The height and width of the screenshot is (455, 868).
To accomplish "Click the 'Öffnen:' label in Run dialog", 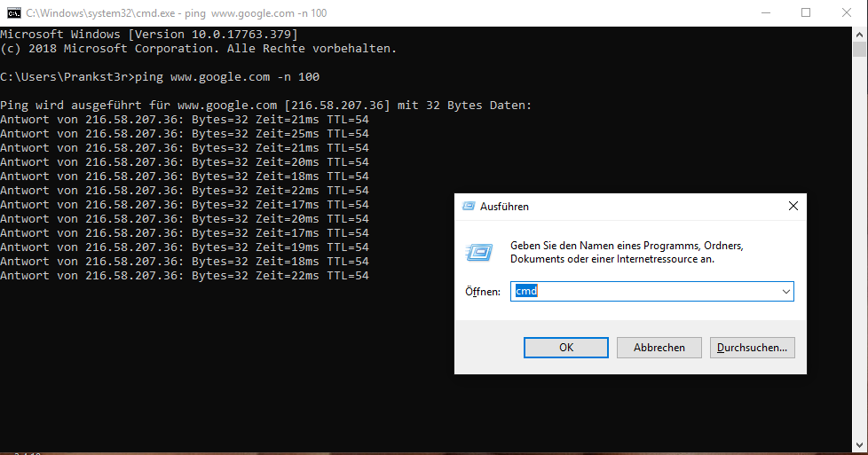I will click(483, 292).
